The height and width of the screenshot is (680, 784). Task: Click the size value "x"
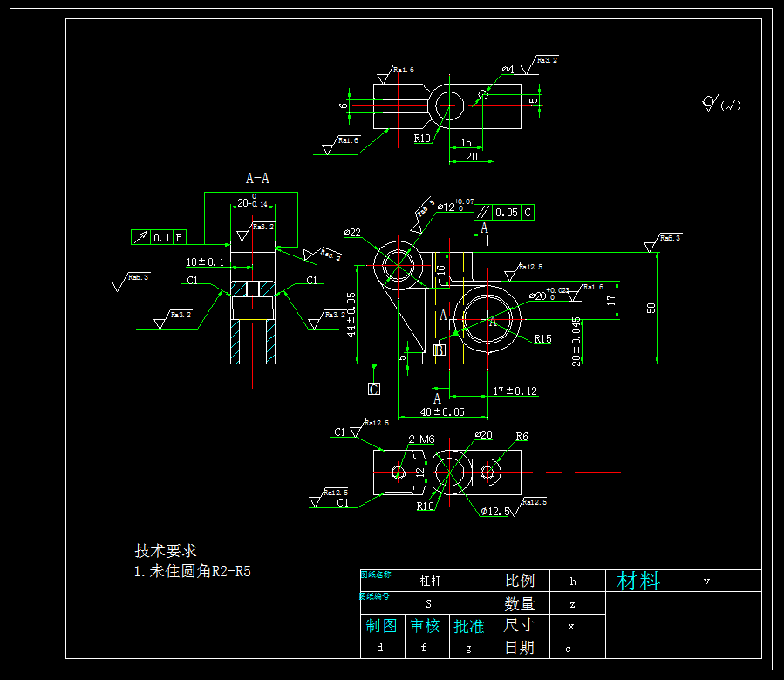[x=571, y=627]
